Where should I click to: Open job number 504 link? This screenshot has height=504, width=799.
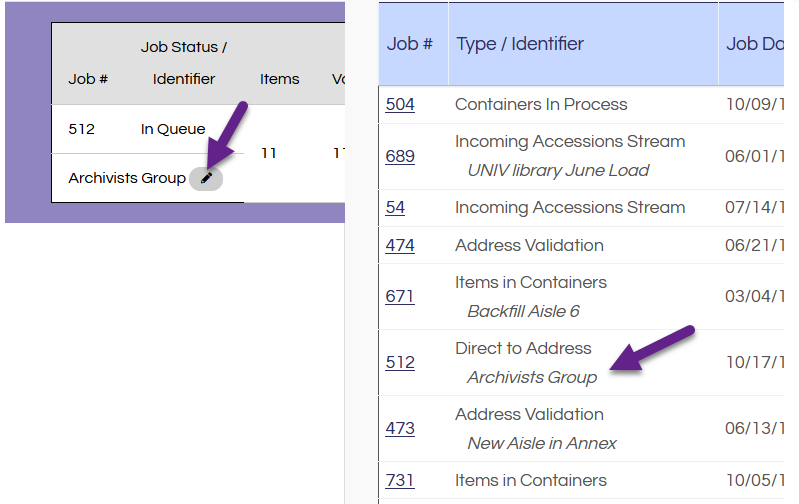(400, 104)
